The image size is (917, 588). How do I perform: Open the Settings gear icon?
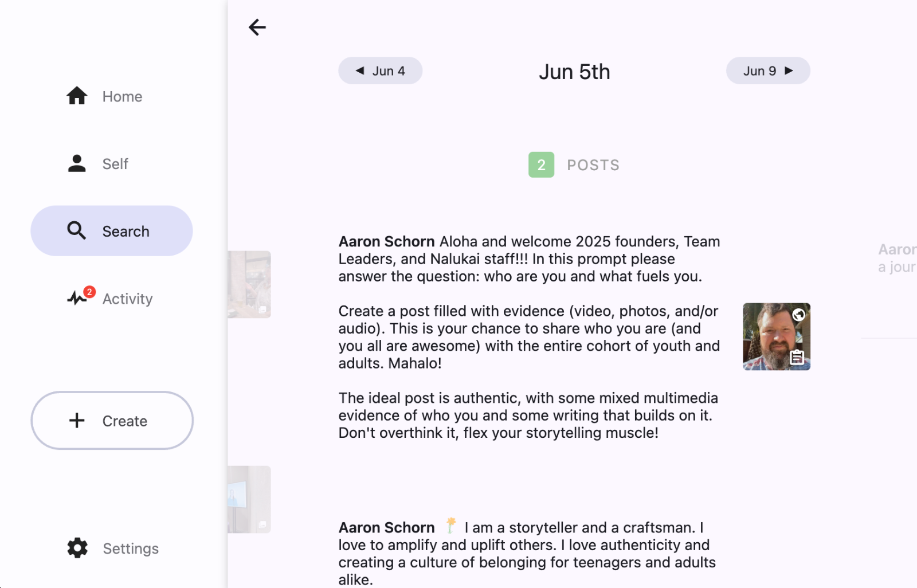(77, 548)
